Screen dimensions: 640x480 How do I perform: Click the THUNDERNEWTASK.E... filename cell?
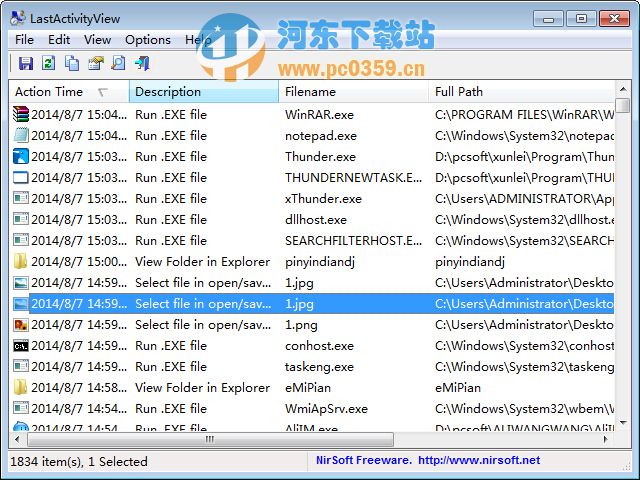pos(353,178)
